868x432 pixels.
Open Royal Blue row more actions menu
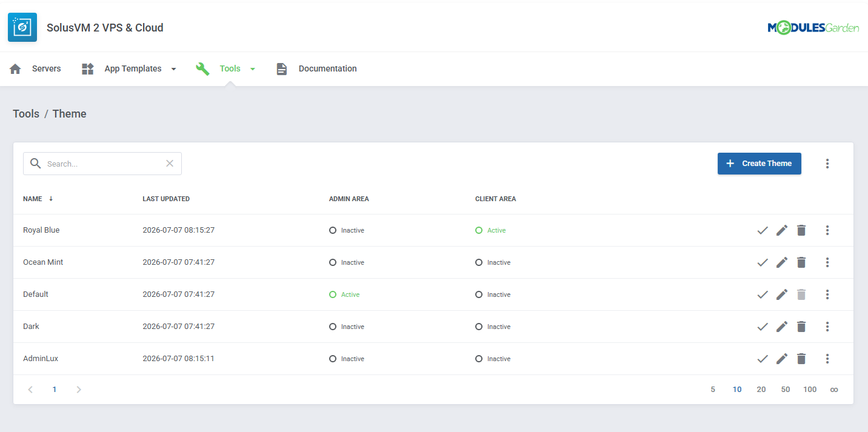827,230
